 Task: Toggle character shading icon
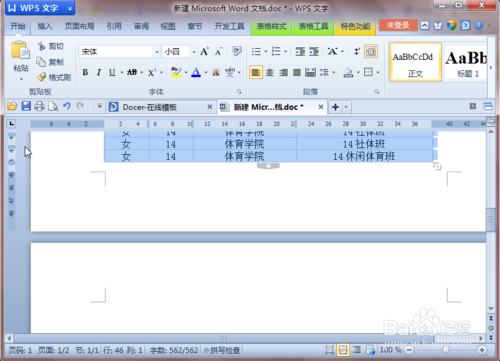click(x=216, y=72)
